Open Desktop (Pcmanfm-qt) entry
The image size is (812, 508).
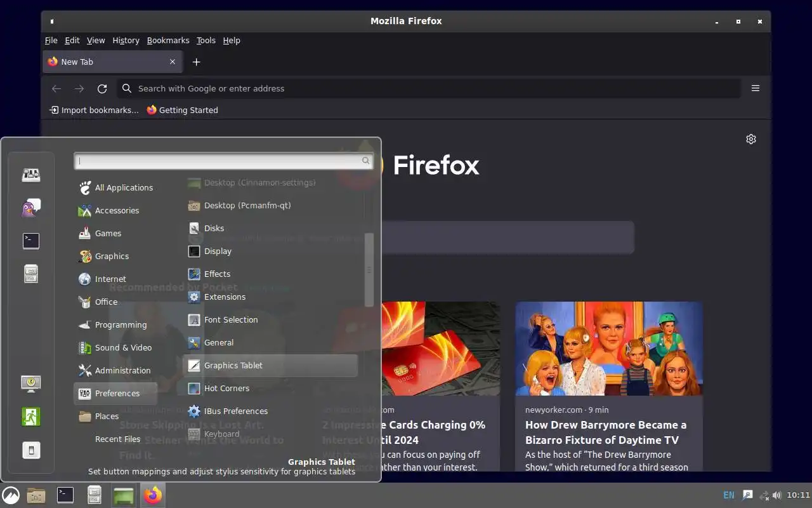click(270, 205)
